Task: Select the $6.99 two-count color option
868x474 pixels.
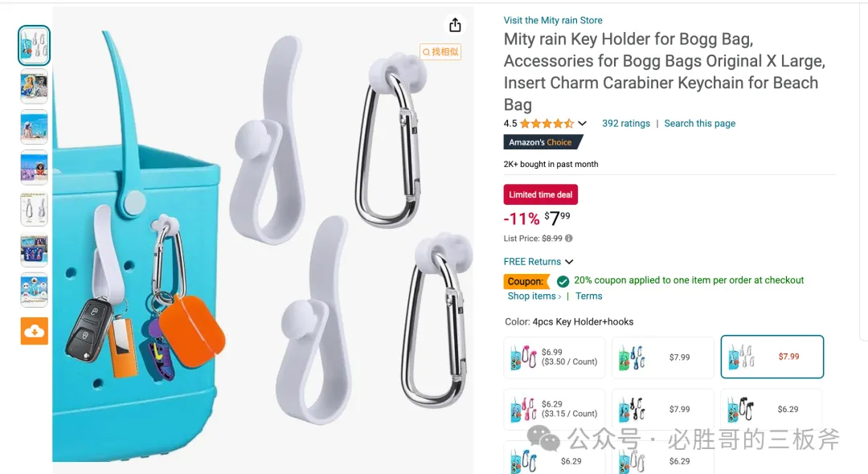Action: coord(554,358)
